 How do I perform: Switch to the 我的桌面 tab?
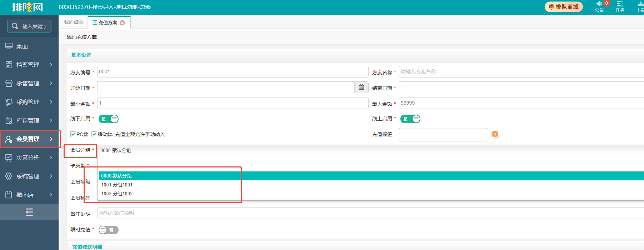(73, 22)
